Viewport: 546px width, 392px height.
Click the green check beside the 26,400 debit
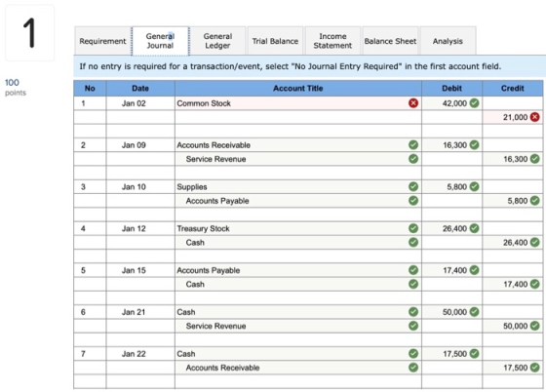[x=474, y=228]
